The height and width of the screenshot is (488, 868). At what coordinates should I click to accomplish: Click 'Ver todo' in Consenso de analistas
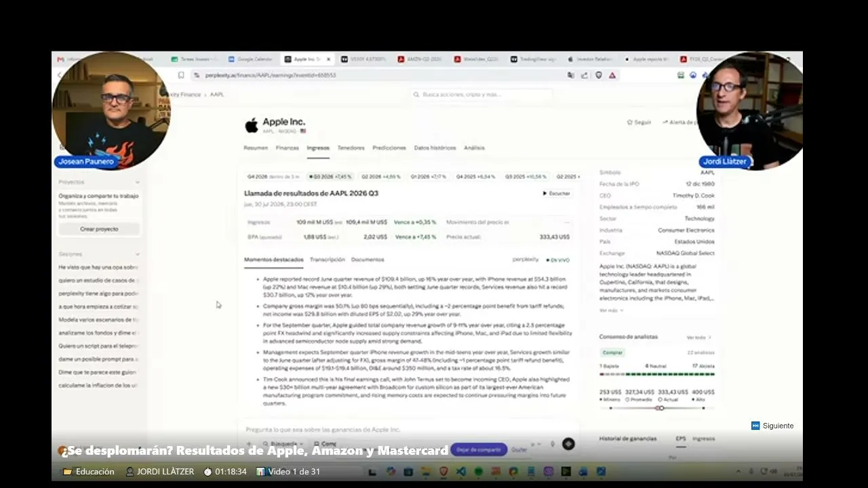tap(699, 337)
